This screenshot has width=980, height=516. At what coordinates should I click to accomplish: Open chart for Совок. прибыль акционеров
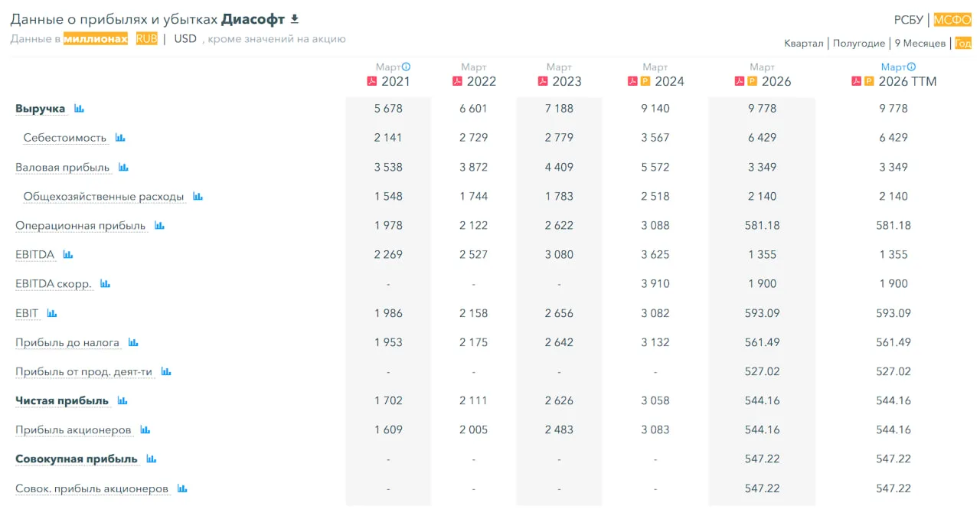coord(182,488)
